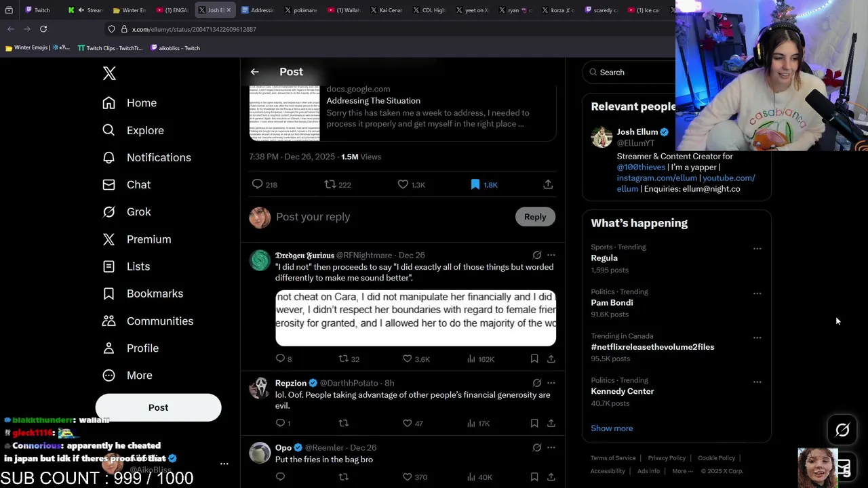Repost the Repzion reply
The image size is (868, 488).
point(344,423)
